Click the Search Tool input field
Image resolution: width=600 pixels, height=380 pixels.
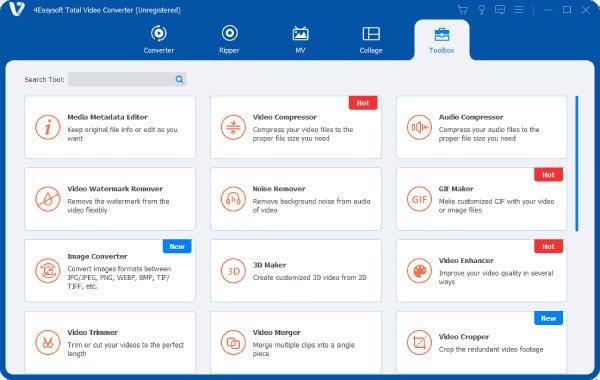127,79
